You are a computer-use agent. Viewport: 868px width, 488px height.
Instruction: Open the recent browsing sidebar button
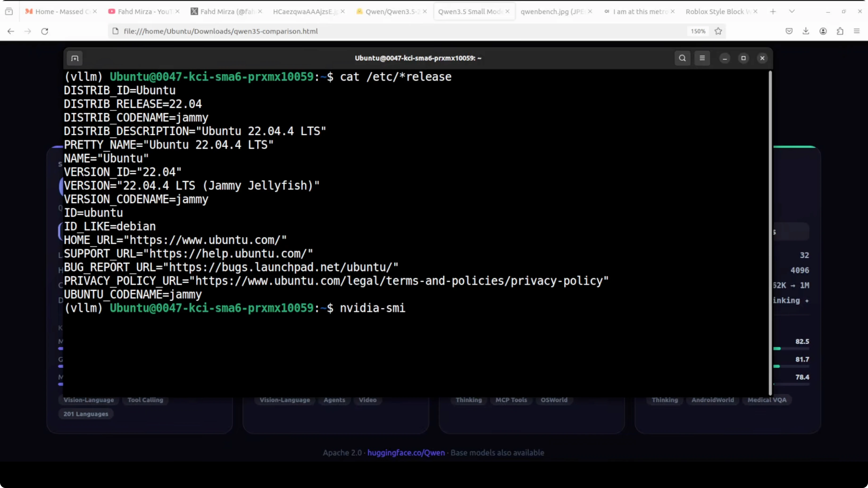pos(9,12)
